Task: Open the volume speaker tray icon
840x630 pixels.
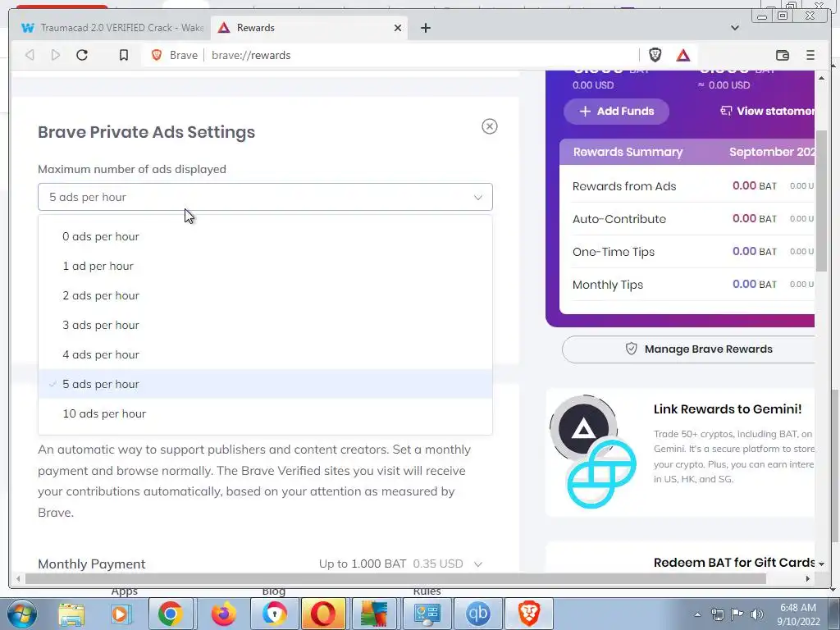Action: click(x=757, y=614)
